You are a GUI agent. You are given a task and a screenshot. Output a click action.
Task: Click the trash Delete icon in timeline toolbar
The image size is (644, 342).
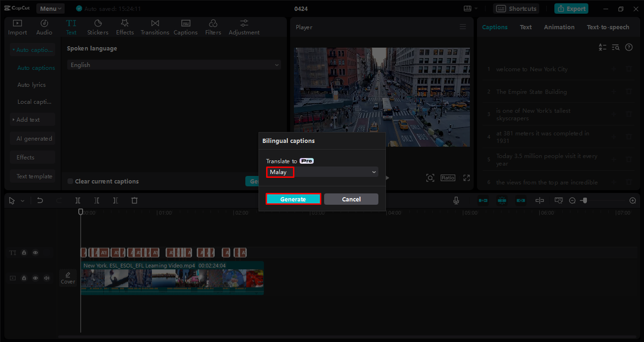(x=134, y=200)
